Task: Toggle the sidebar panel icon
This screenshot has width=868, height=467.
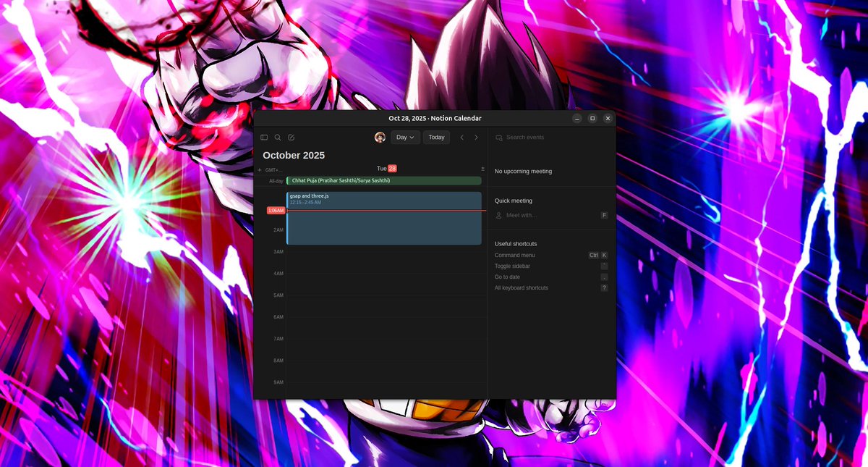Action: 264,137
